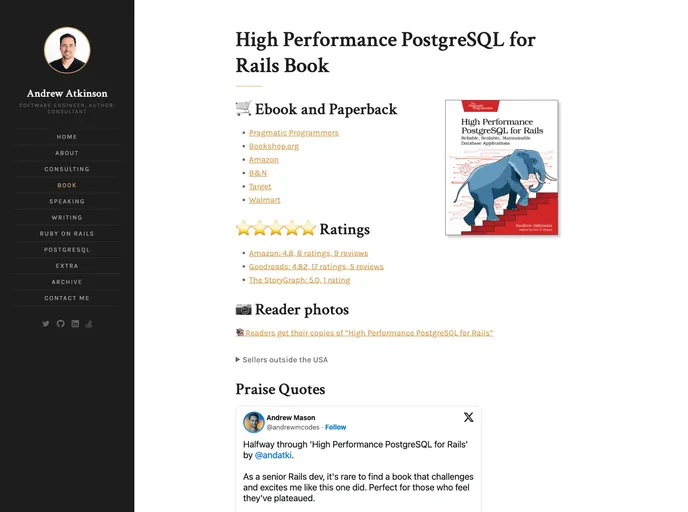Open the Pragmatic Programmers link
Image resolution: width=688 pixels, height=512 pixels.
(x=293, y=133)
